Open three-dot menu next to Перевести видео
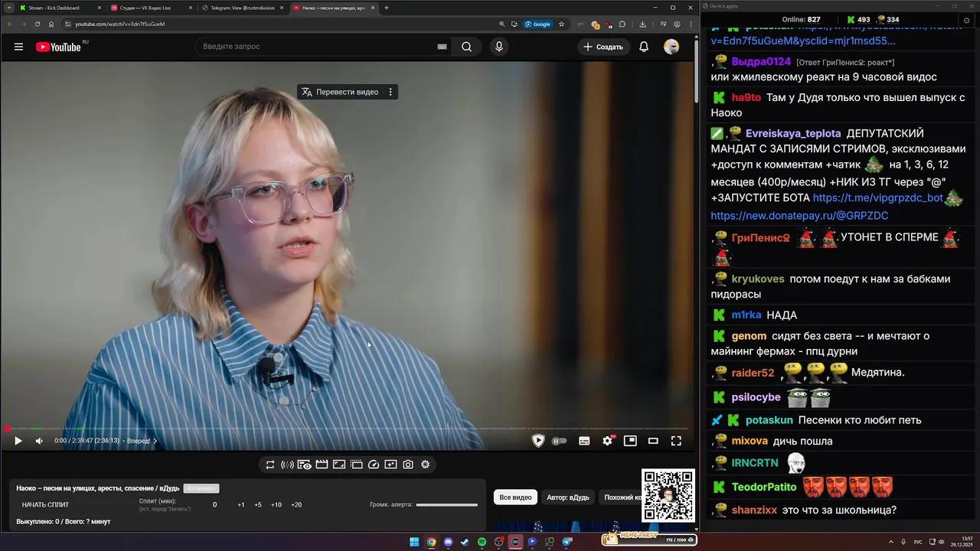The width and height of the screenshot is (980, 551). (x=390, y=92)
